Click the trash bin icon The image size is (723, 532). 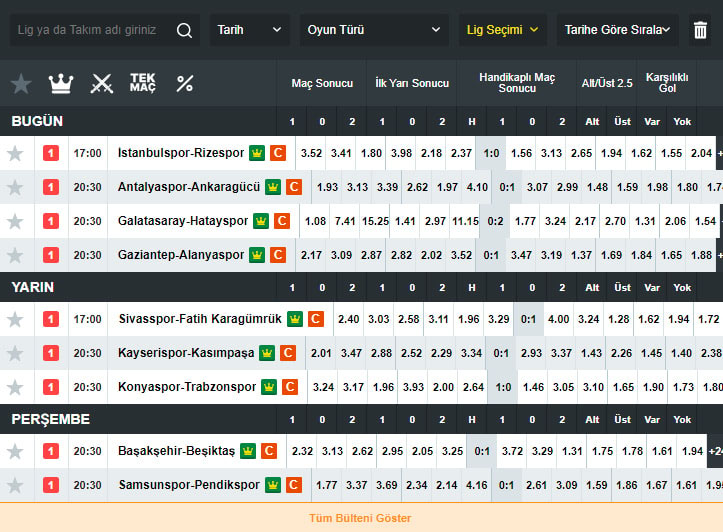(701, 30)
